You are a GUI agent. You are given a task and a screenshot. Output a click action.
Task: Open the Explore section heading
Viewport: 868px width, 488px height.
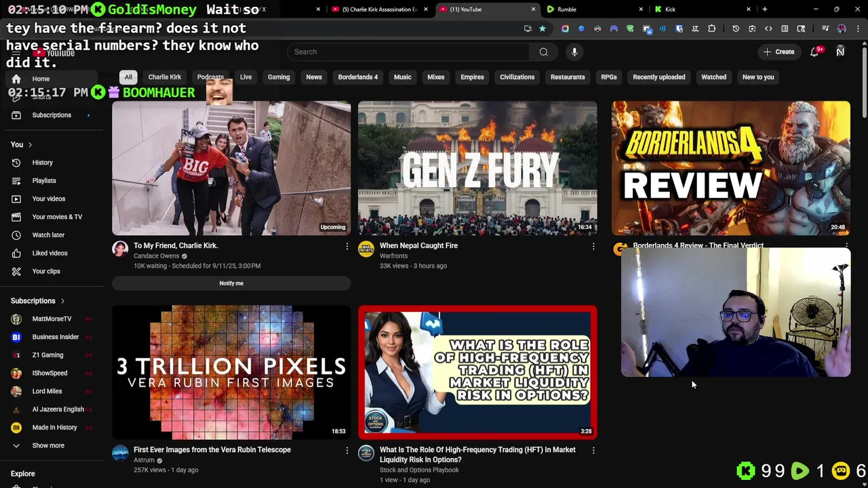pos(23,474)
